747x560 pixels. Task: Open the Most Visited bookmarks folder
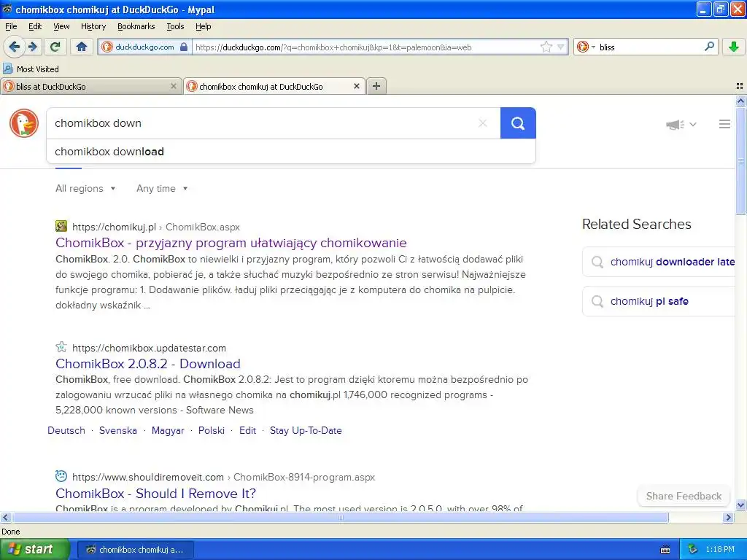[x=31, y=69]
